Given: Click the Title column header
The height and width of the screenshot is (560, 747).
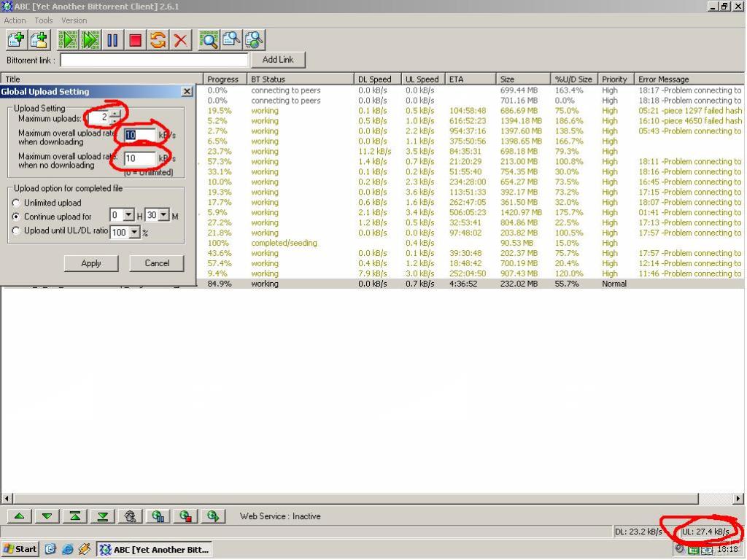Looking at the screenshot, I should pos(102,79).
